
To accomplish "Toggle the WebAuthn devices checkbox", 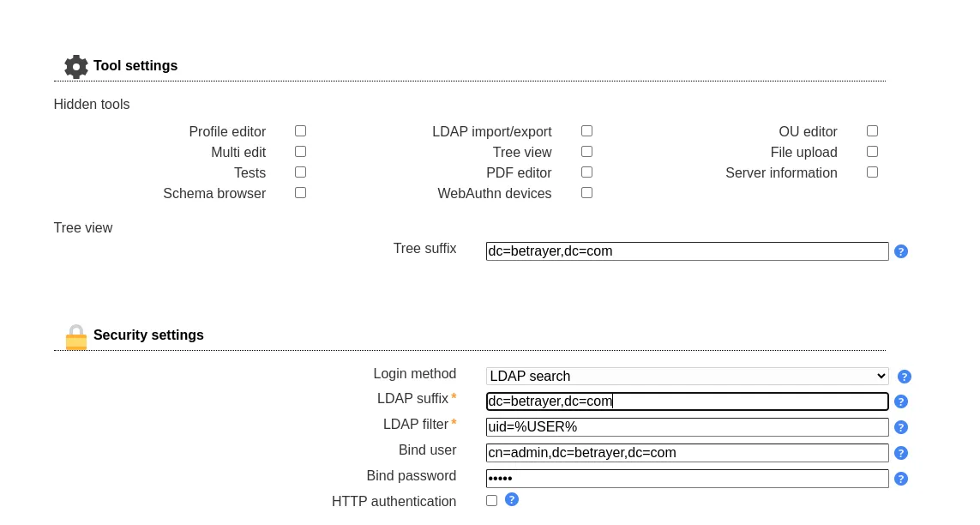I will click(586, 192).
